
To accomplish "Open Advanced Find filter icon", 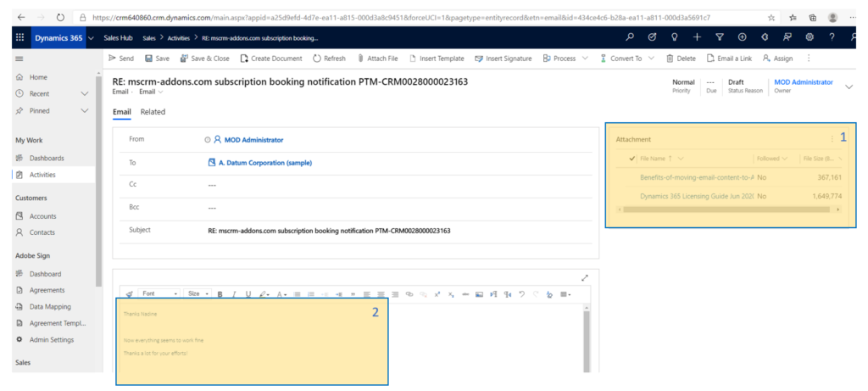I will (x=719, y=38).
